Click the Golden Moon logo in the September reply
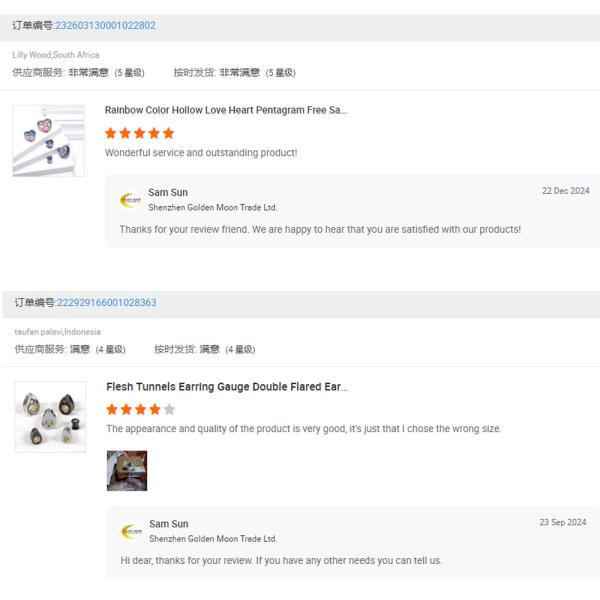600x600 pixels. click(131, 531)
